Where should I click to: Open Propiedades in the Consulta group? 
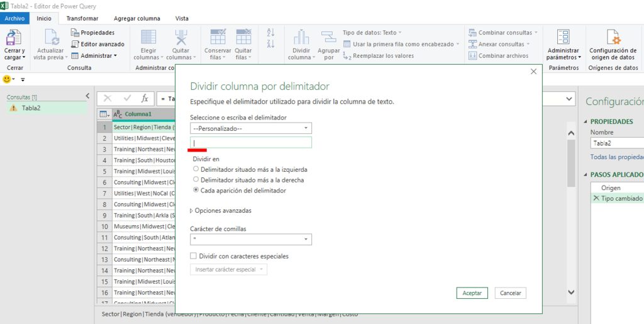click(x=93, y=33)
